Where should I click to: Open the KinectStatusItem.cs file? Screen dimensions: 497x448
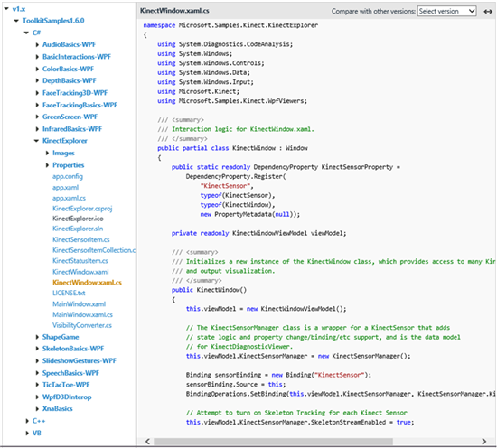(80, 261)
